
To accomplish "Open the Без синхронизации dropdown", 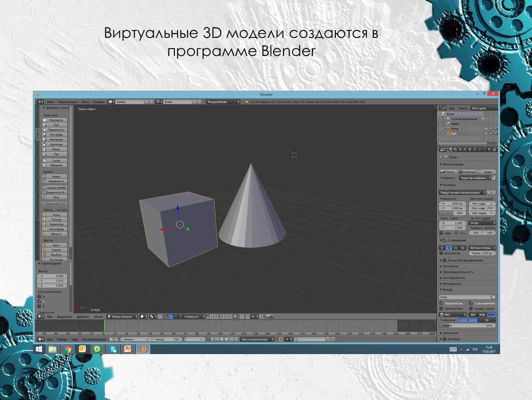I will pos(258,339).
